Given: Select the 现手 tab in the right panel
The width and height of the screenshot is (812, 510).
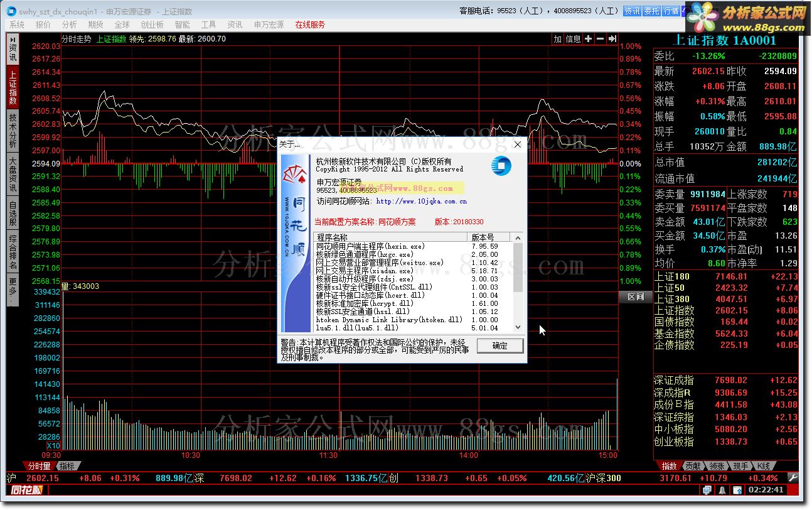Looking at the screenshot, I should [x=740, y=466].
